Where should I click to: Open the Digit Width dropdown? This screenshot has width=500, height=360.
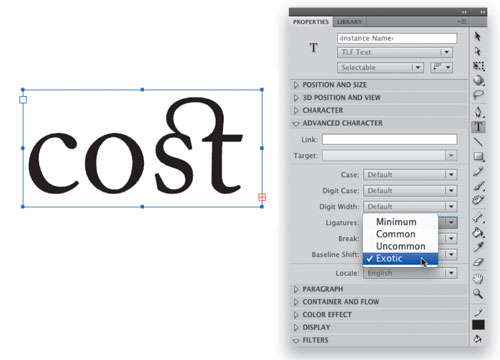[x=410, y=207]
